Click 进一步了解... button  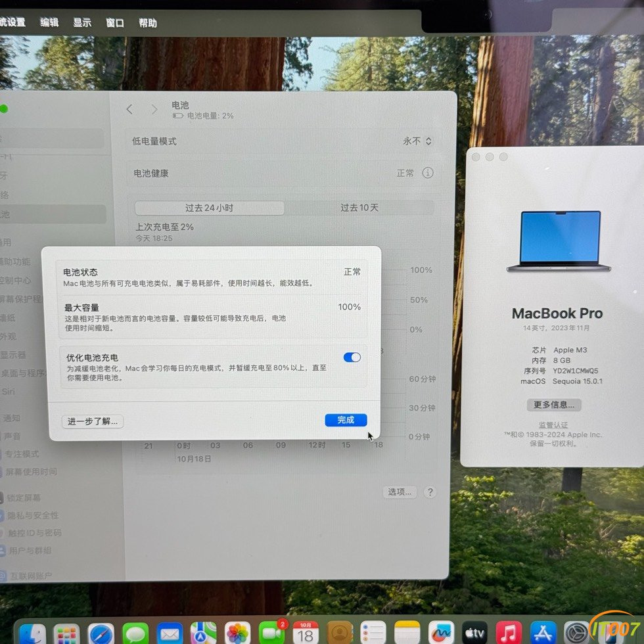point(93,421)
